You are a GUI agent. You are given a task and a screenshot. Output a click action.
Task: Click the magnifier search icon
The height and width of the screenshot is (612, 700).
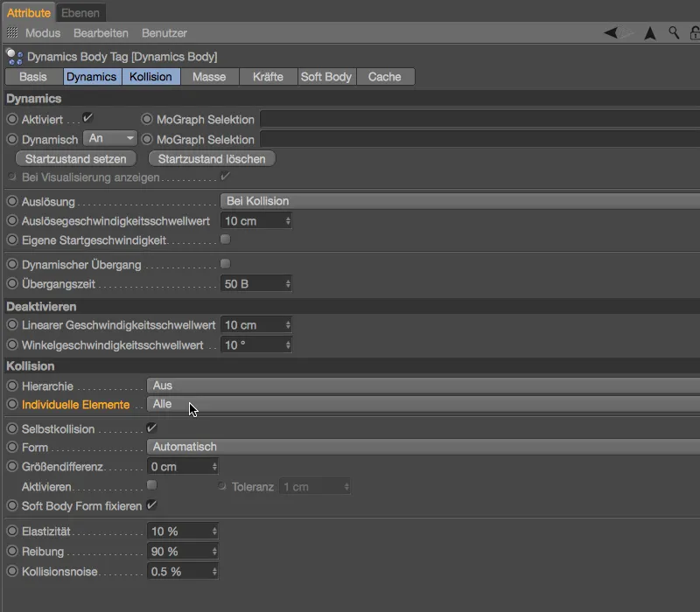[x=674, y=33]
